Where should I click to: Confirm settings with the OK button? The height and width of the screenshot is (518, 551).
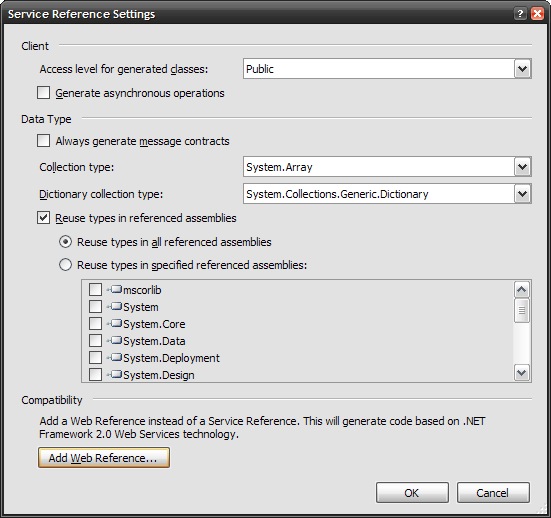(x=412, y=493)
